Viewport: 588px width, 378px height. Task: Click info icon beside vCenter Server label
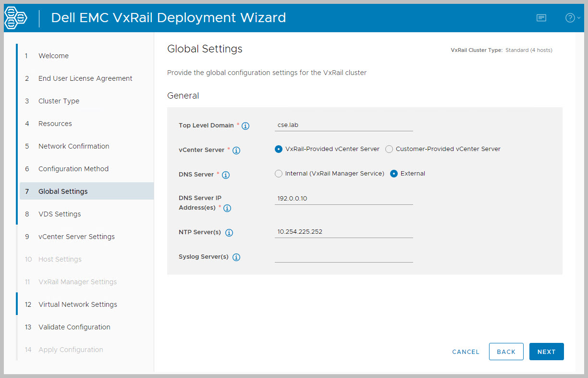click(x=236, y=151)
